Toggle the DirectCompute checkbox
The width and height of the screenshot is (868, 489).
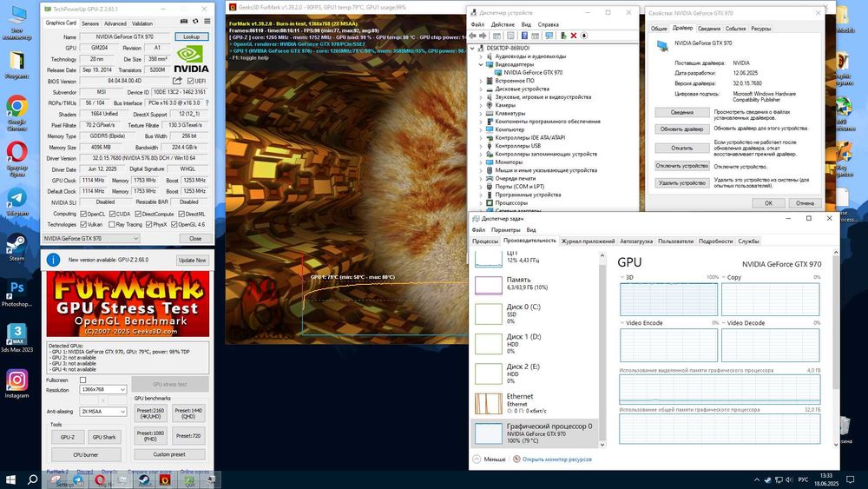[138, 214]
